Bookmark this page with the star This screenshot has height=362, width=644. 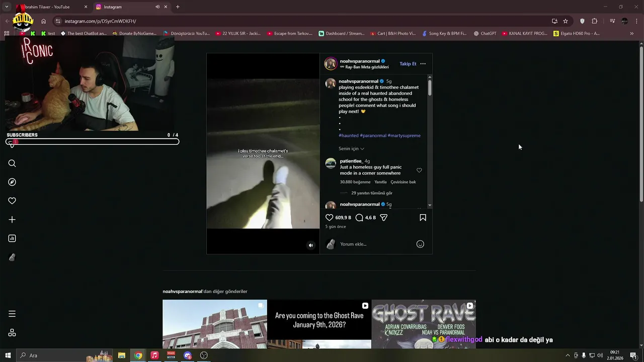(566, 21)
